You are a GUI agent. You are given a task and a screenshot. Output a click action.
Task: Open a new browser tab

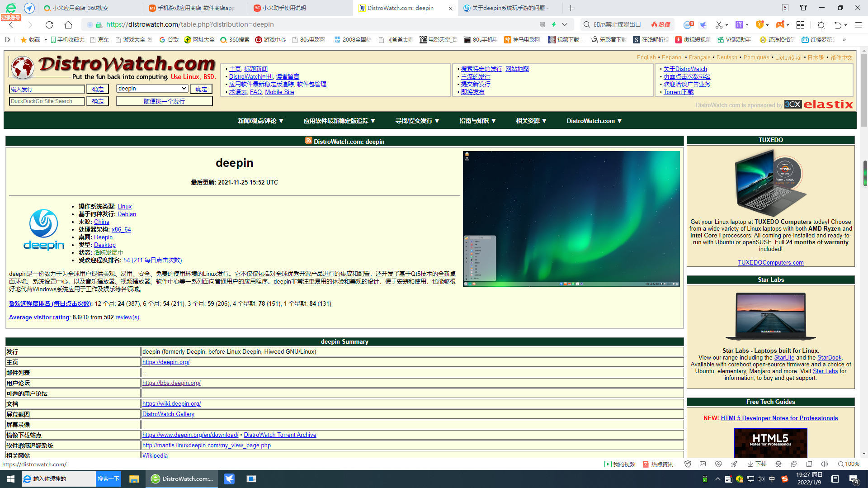pyautogui.click(x=571, y=8)
